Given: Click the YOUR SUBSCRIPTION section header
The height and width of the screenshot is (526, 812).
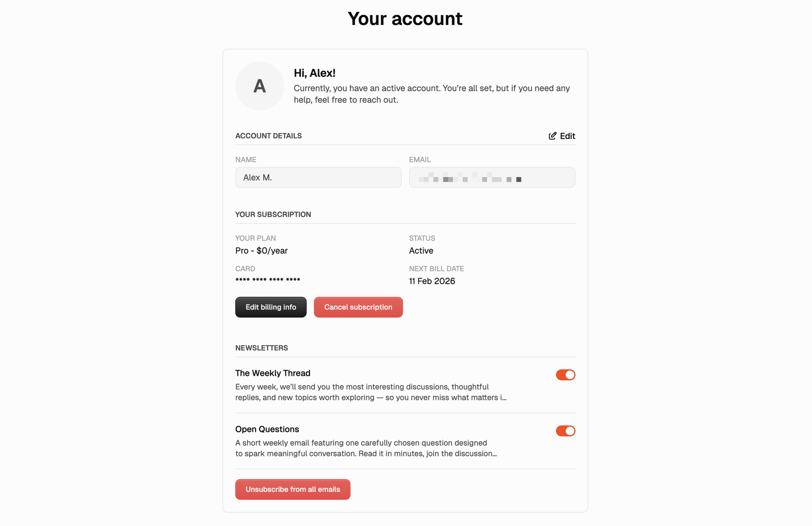Looking at the screenshot, I should 273,214.
